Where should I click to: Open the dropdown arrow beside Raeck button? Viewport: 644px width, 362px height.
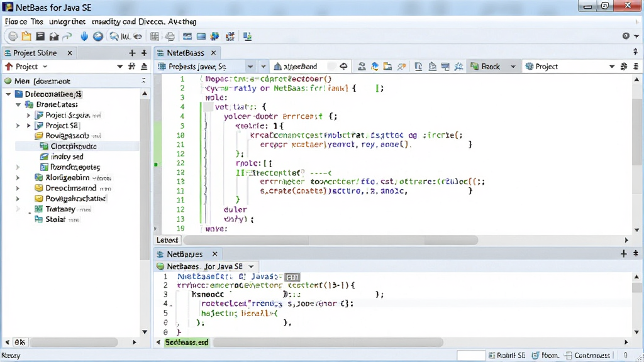pyautogui.click(x=513, y=67)
